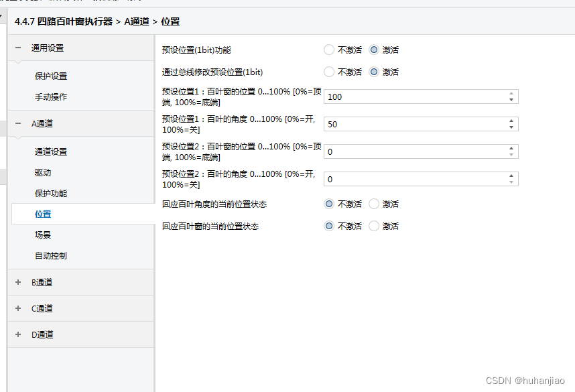Collapse the A通道 section
The height and width of the screenshot is (392, 575).
[18, 123]
